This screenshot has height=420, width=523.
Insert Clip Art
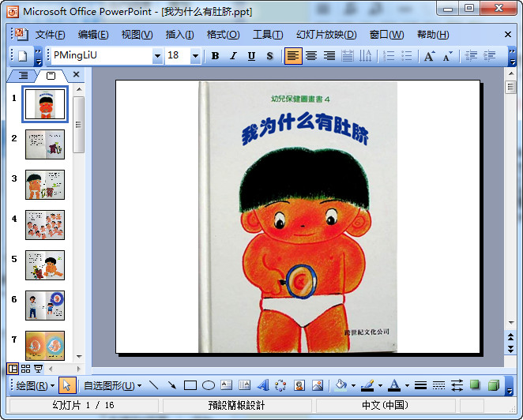tap(299, 386)
